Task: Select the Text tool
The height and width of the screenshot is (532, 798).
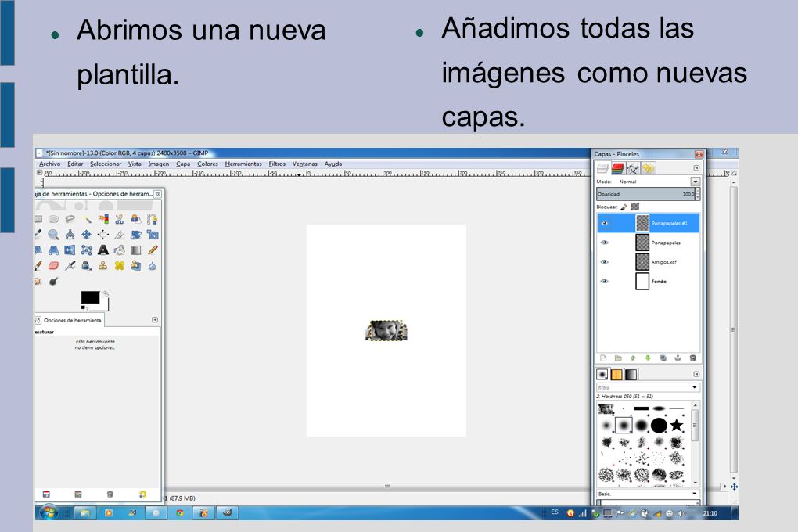Action: pyautogui.click(x=103, y=250)
